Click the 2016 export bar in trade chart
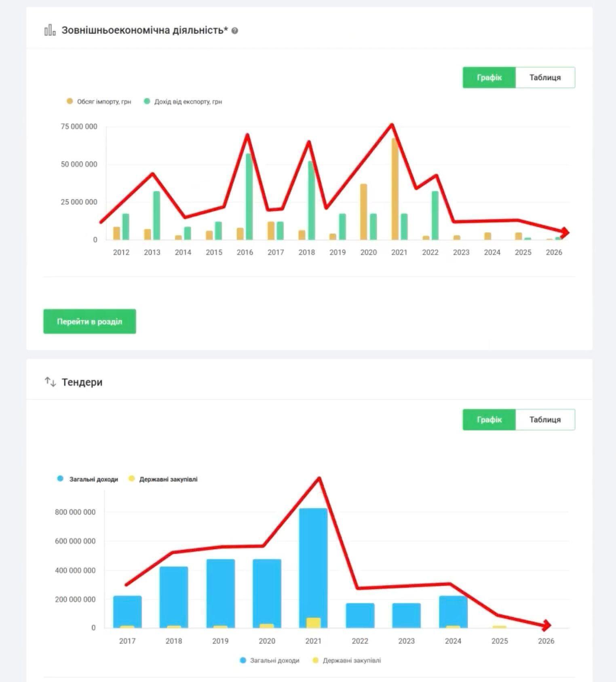 (x=249, y=197)
